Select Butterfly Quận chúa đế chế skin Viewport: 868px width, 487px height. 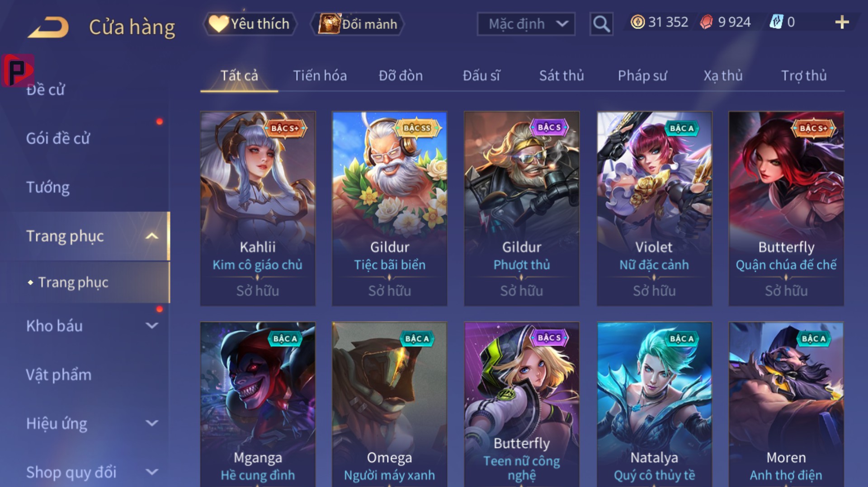[786, 208]
